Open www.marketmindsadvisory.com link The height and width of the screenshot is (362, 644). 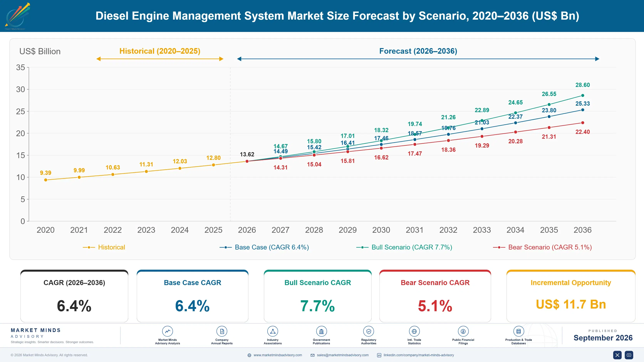point(278,355)
